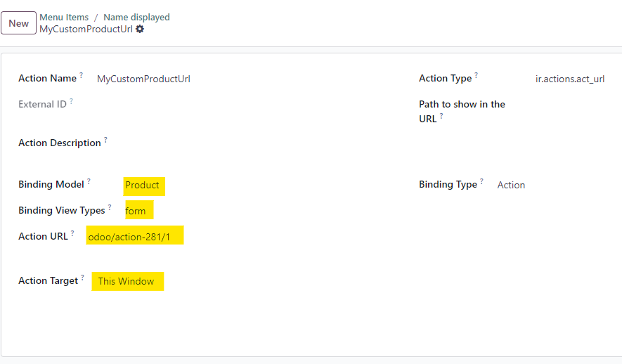
Task: Show help tooltip for Action Type
Action: (x=476, y=74)
